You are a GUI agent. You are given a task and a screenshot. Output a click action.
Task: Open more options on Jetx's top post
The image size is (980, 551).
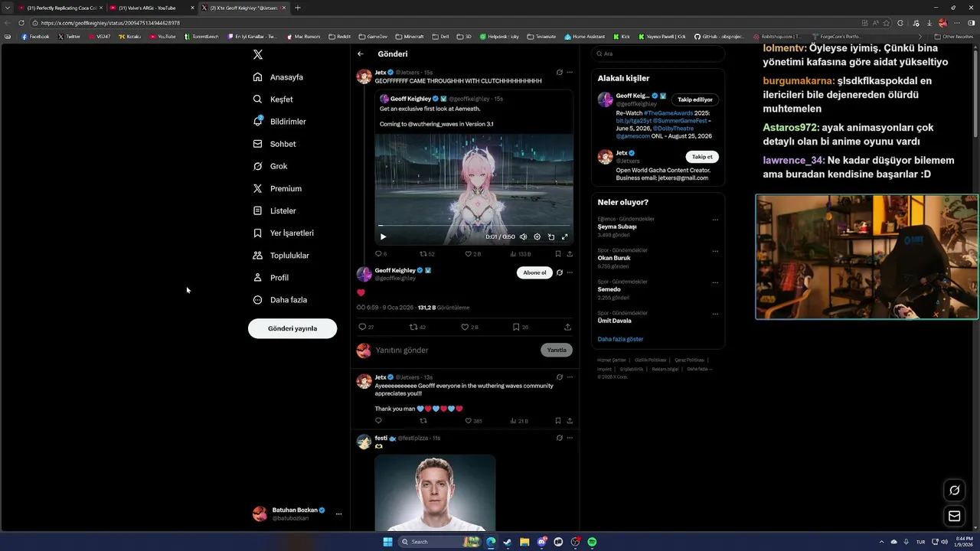point(570,72)
